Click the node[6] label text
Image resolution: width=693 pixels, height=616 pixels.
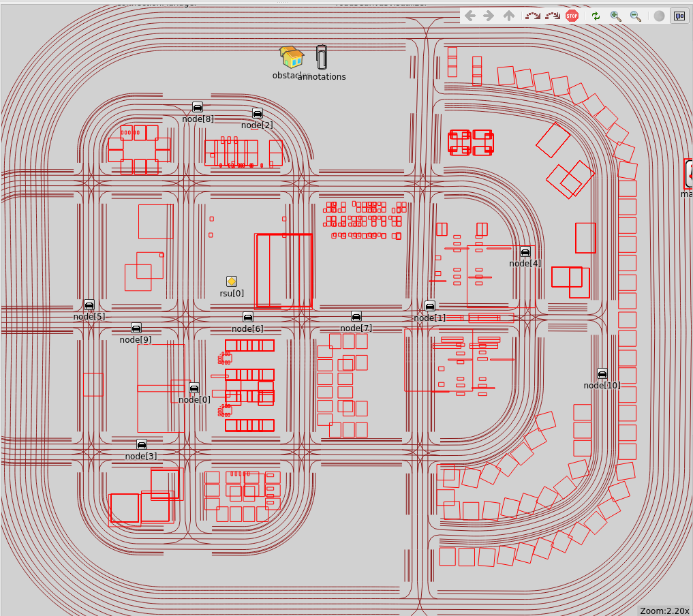[x=247, y=328]
